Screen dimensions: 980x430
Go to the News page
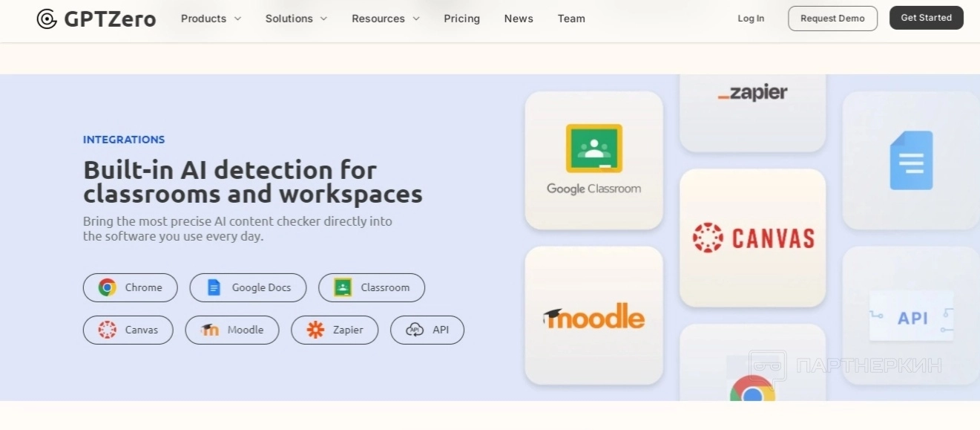pyautogui.click(x=519, y=19)
